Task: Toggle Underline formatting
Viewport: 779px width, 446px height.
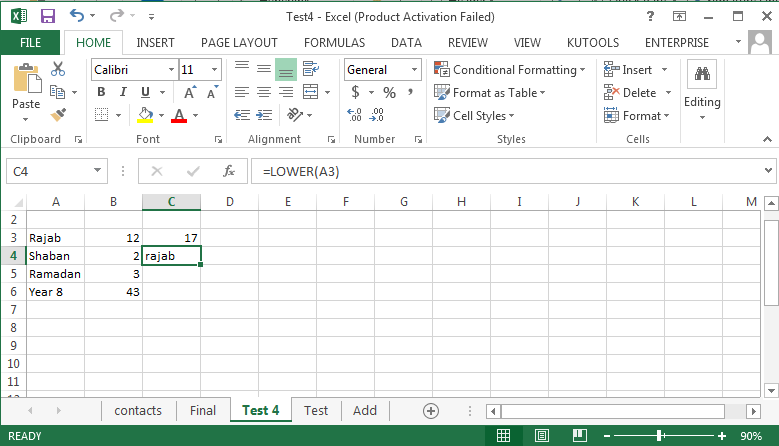Action: 145,92
